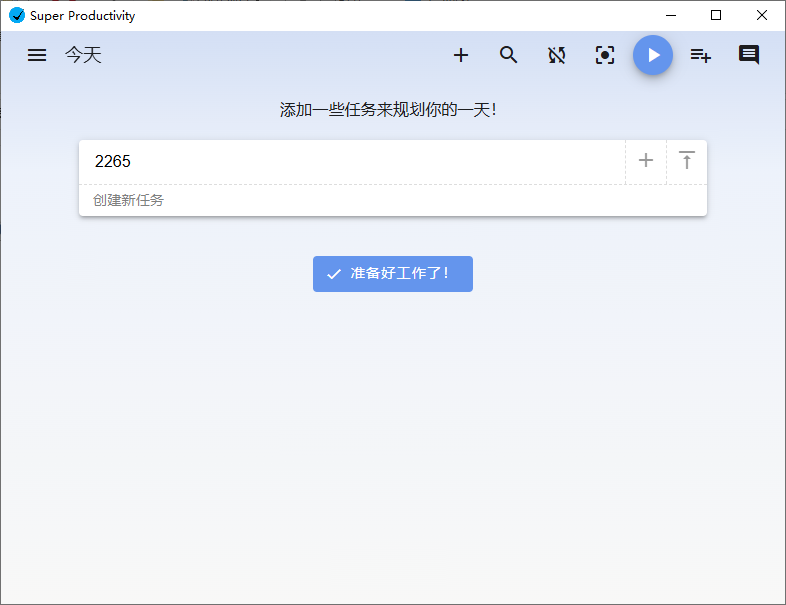Enter focus mode via the target frame icon
Viewport: 786px width, 605px height.
pos(605,55)
